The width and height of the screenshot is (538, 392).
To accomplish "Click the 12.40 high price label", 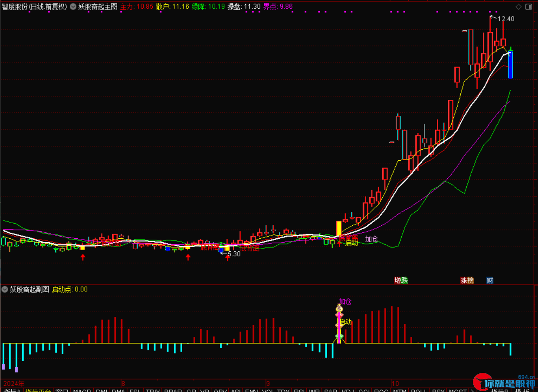I will [x=506, y=19].
